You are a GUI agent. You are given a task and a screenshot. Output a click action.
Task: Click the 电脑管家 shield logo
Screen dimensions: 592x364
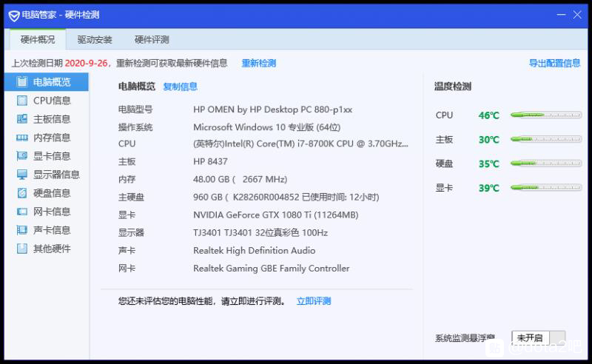tap(14, 16)
